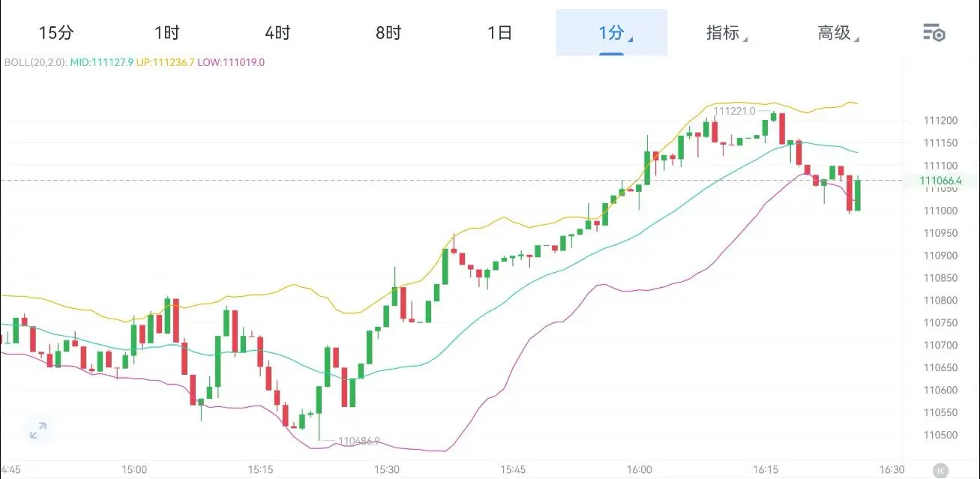Select the UP:111236.7 band label

coord(165,62)
